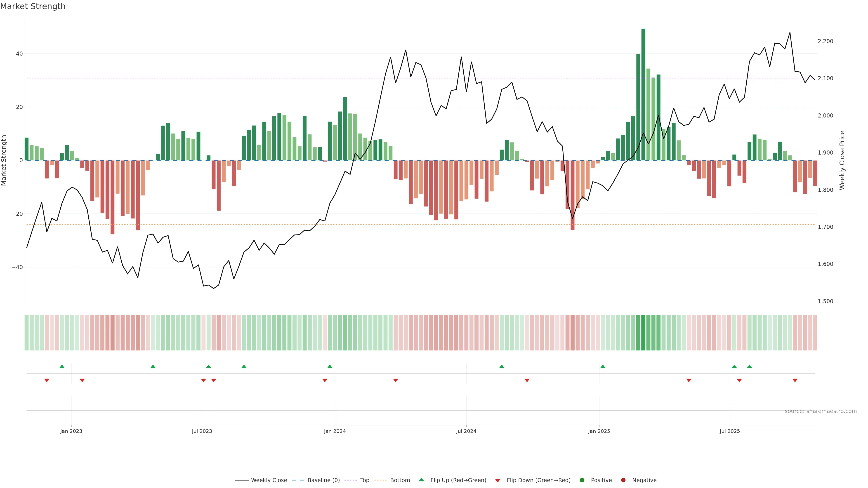Click the flip-down marker just before Jan 2024
This screenshot has width=868, height=488.
click(325, 380)
